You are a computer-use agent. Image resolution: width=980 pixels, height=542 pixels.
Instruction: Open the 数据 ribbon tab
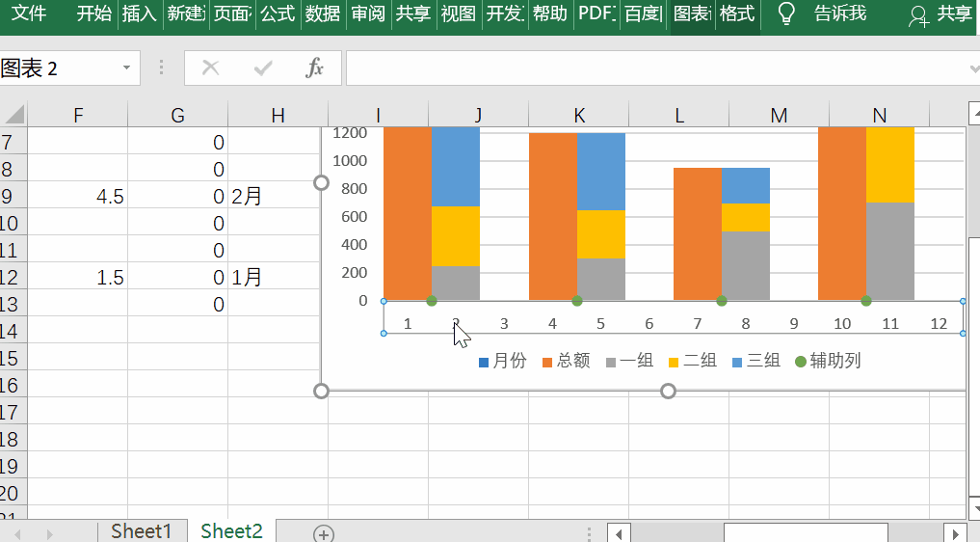[x=323, y=14]
